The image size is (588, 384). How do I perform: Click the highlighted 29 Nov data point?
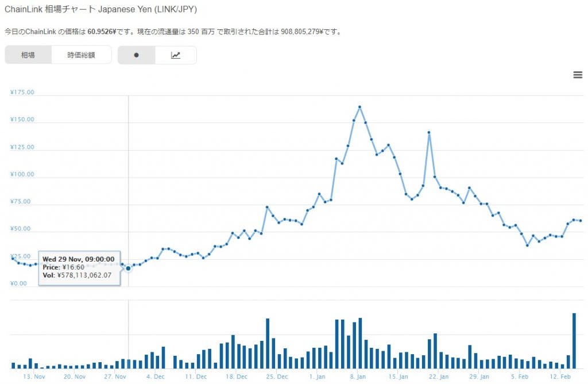(128, 268)
